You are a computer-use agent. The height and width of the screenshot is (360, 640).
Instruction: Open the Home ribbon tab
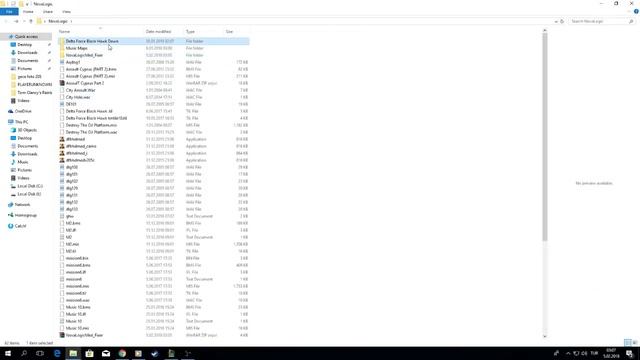point(28,11)
